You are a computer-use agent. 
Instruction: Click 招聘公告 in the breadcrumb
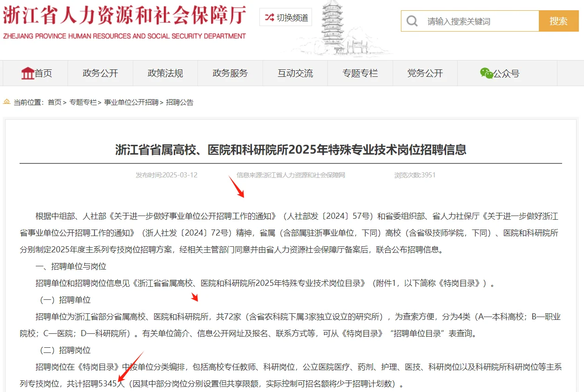[181, 102]
